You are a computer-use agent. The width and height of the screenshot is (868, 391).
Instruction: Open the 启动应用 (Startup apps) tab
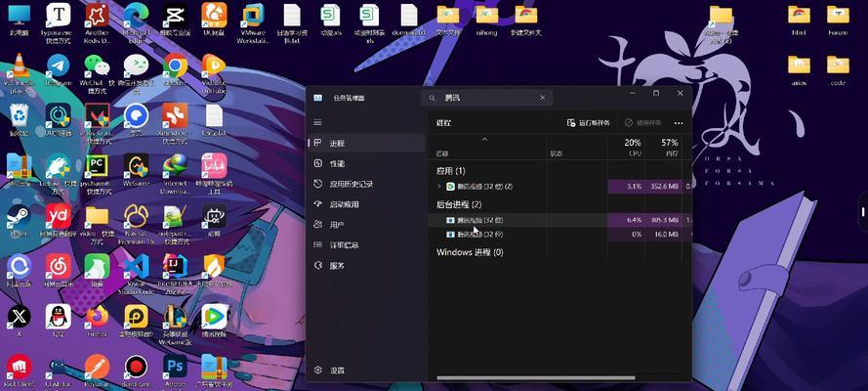click(x=366, y=204)
